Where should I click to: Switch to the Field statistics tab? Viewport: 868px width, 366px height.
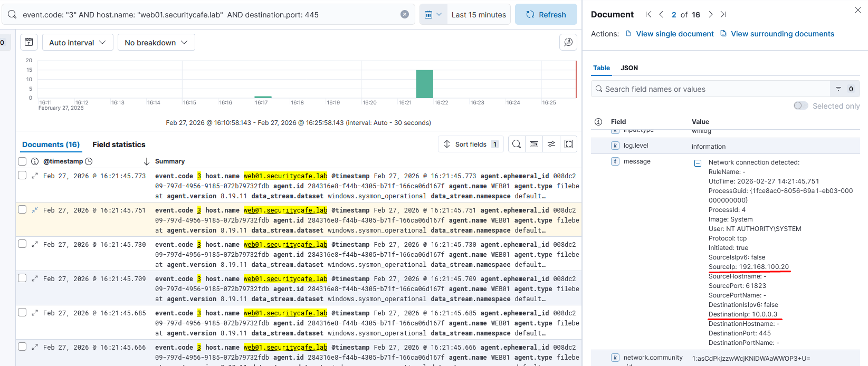pos(119,145)
